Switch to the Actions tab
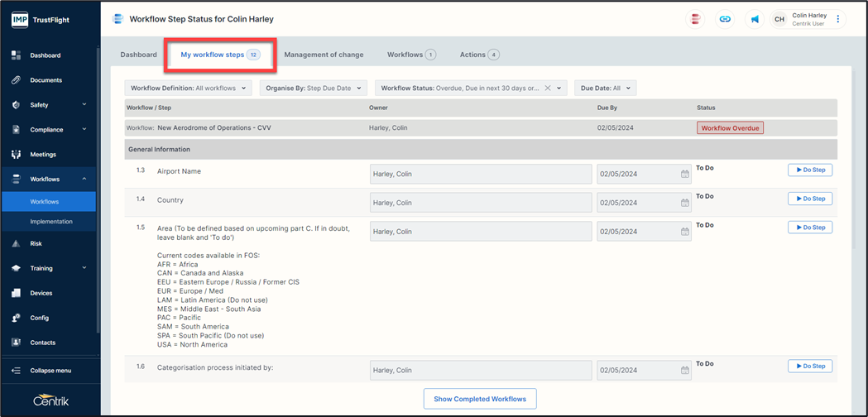Image resolution: width=868 pixels, height=417 pixels. click(x=478, y=55)
